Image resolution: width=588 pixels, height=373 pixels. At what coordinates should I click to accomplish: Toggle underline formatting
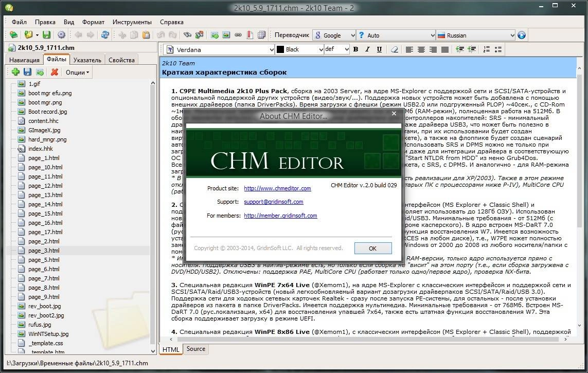click(379, 49)
